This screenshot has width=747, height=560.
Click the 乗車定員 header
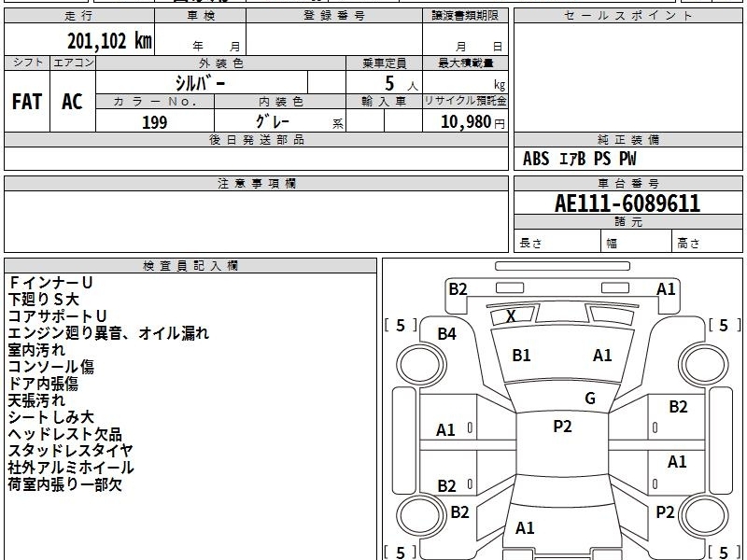point(384,63)
